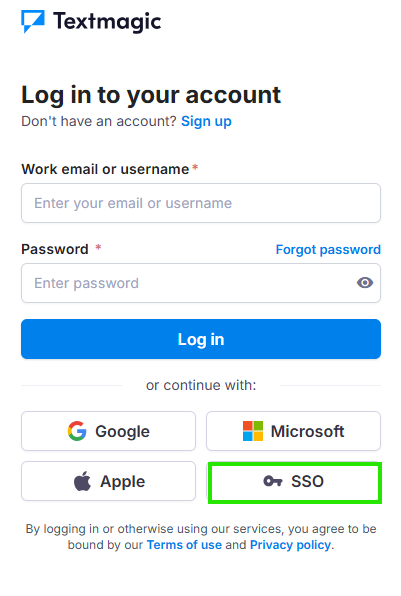Focus the email or username field
Screen dimensions: 401x596
[x=201, y=203]
